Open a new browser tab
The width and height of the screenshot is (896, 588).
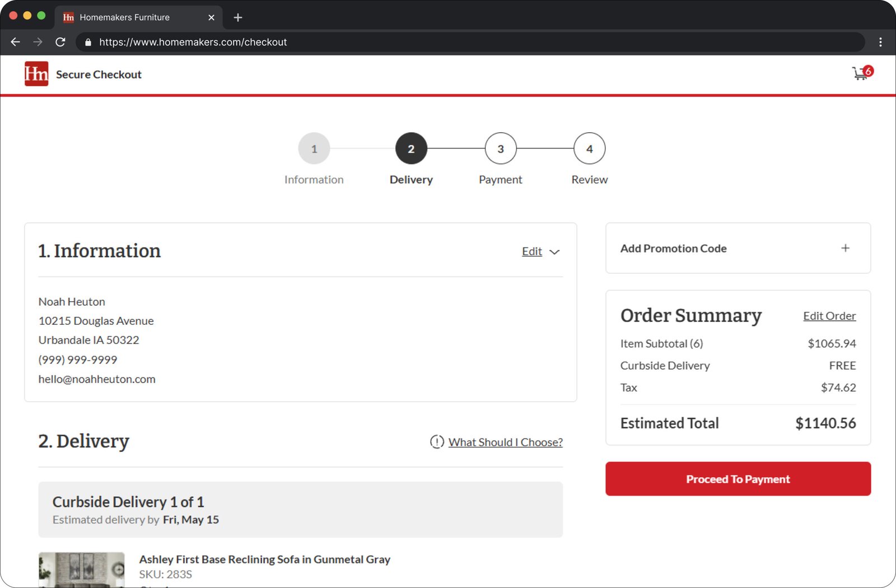238,17
